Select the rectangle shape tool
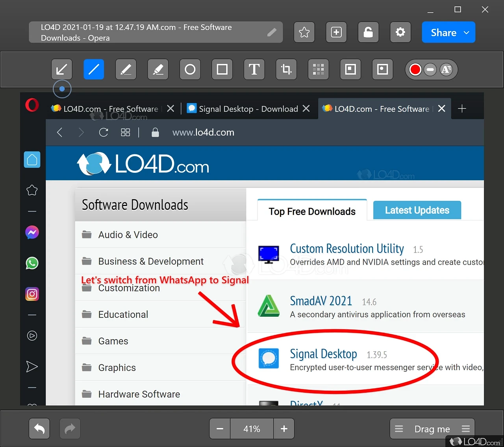 222,70
